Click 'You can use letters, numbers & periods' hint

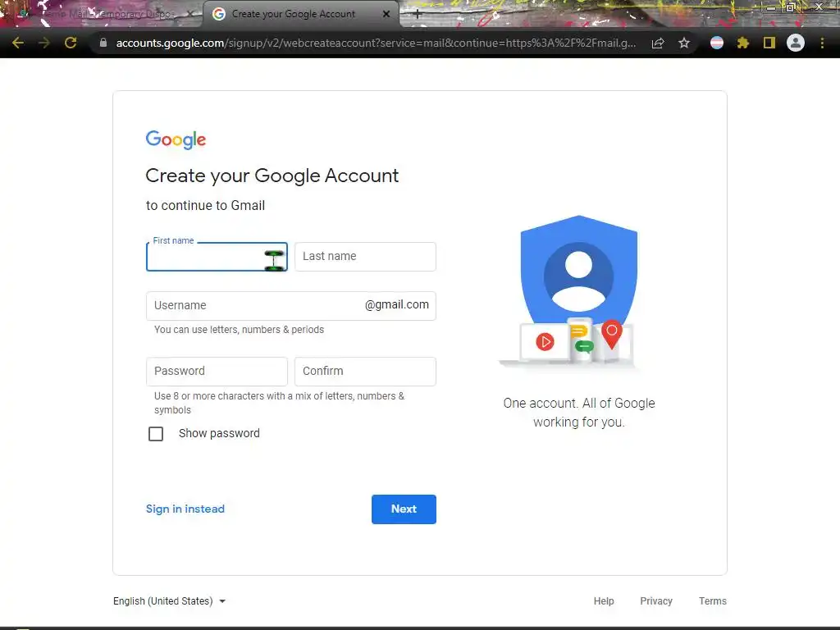point(239,330)
